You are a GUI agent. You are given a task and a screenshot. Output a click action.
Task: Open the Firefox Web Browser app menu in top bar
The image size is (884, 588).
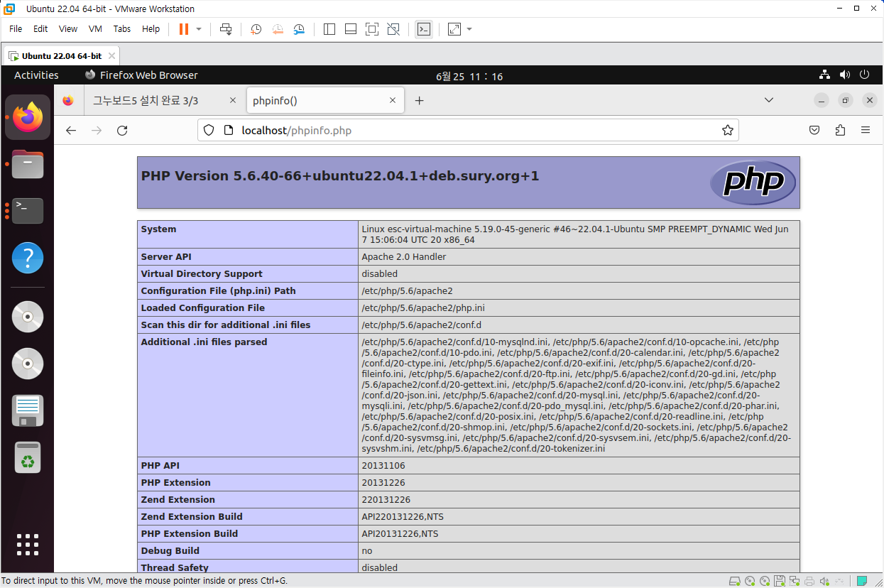[141, 75]
